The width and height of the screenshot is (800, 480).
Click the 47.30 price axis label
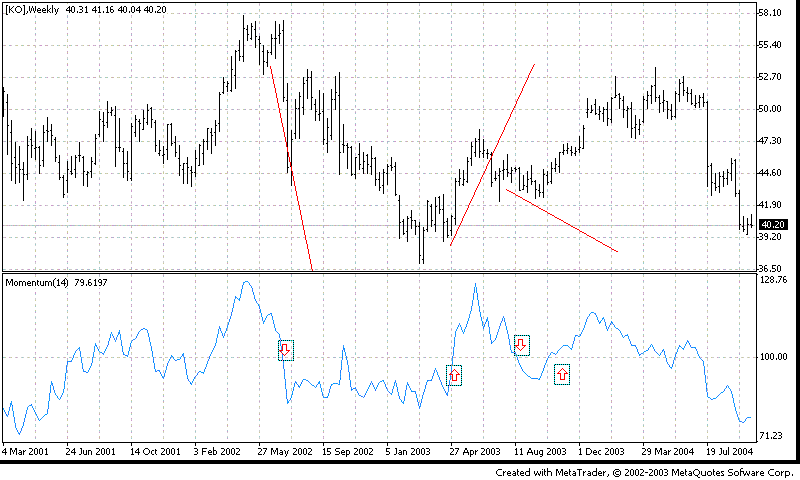point(770,141)
